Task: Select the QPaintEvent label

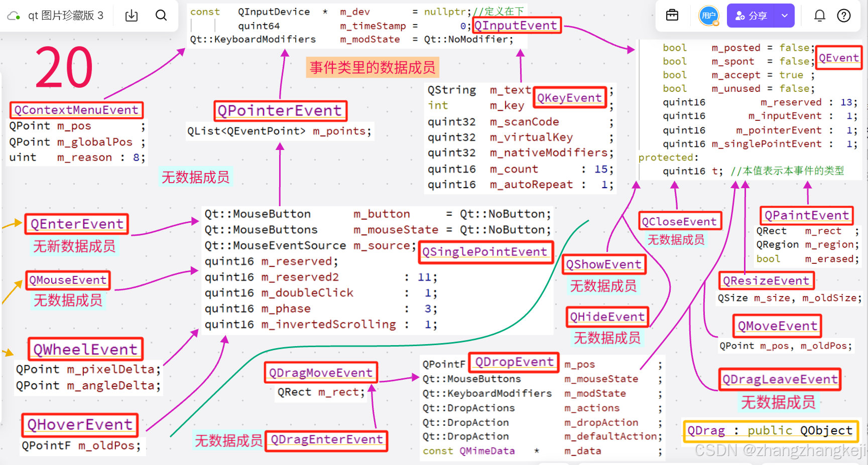Action: pyautogui.click(x=806, y=216)
